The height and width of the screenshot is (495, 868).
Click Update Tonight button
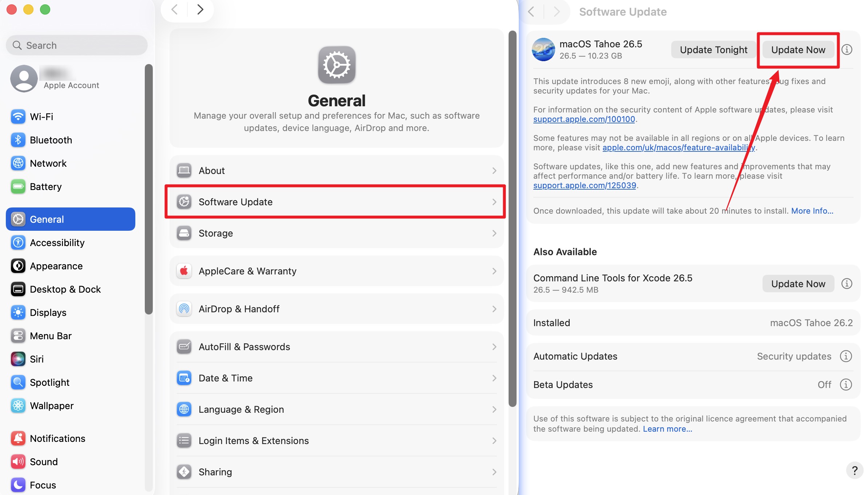pos(713,49)
